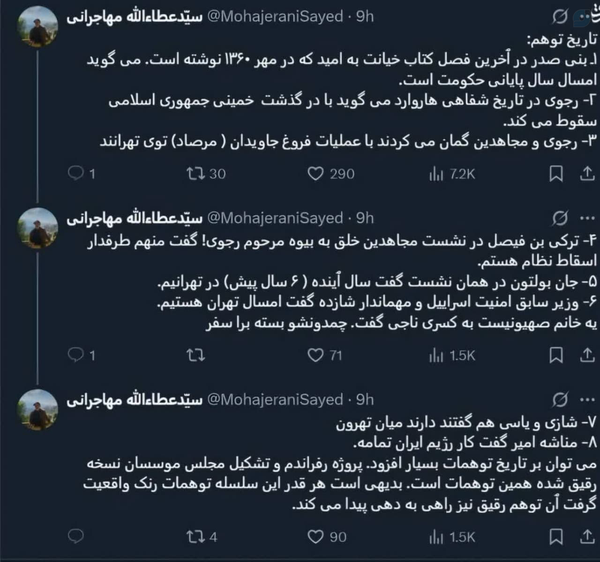Repost the tweet with 4 reposts
Image resolution: width=600 pixels, height=562 pixels.
click(196, 537)
